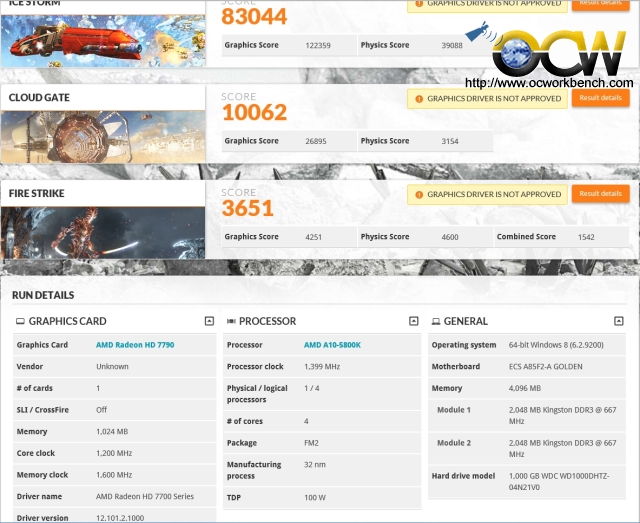Click the Vendor value Unknown
The width and height of the screenshot is (640, 523).
(112, 367)
